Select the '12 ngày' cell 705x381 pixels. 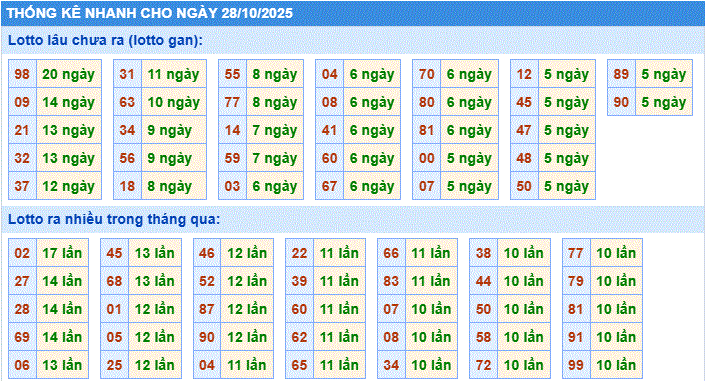69,186
